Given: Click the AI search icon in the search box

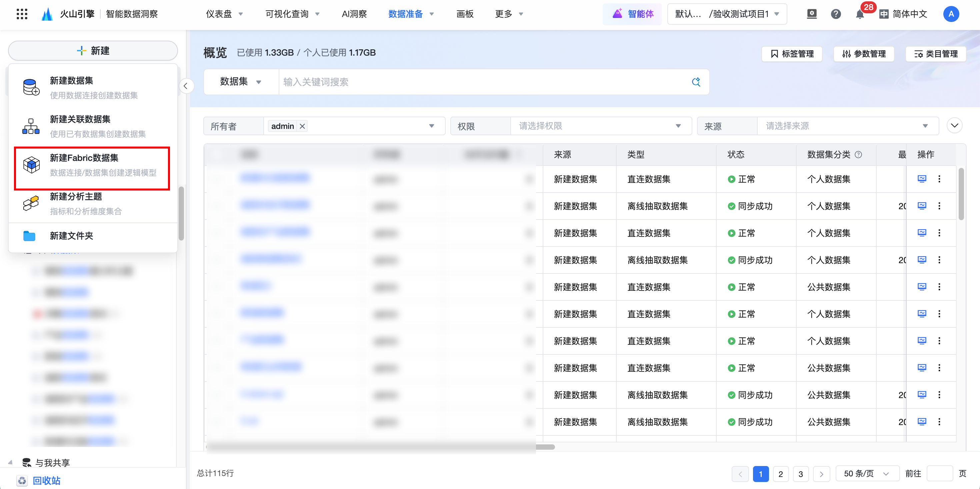Looking at the screenshot, I should [696, 82].
